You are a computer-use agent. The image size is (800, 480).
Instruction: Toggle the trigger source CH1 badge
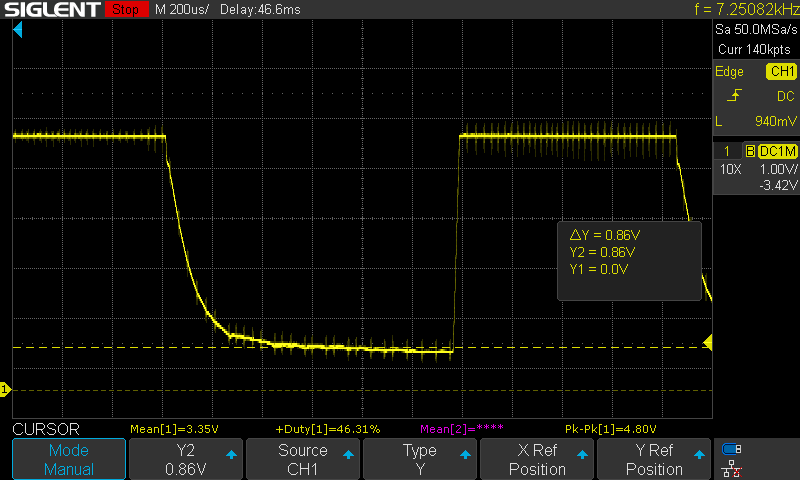click(781, 72)
